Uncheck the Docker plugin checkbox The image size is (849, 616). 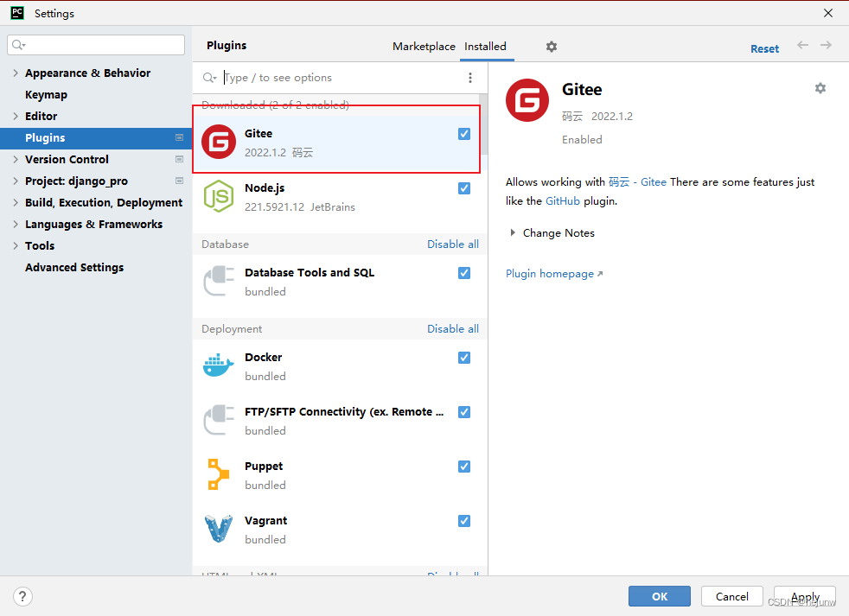tap(464, 358)
